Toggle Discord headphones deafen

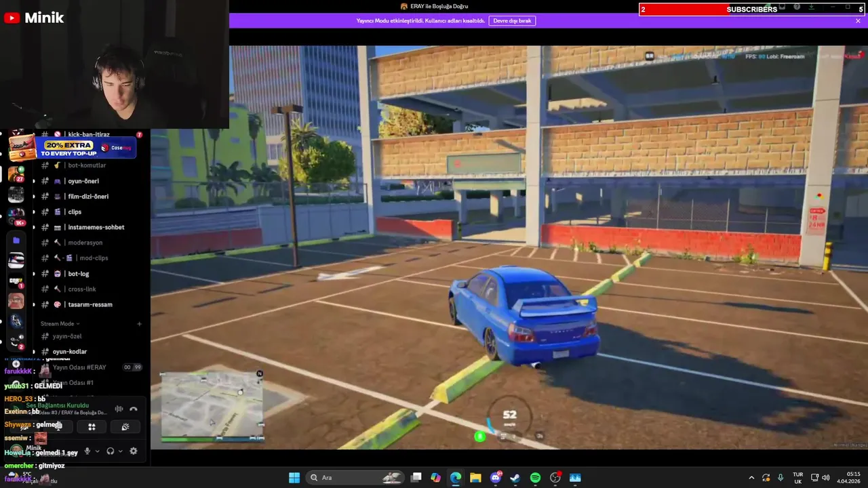(110, 451)
